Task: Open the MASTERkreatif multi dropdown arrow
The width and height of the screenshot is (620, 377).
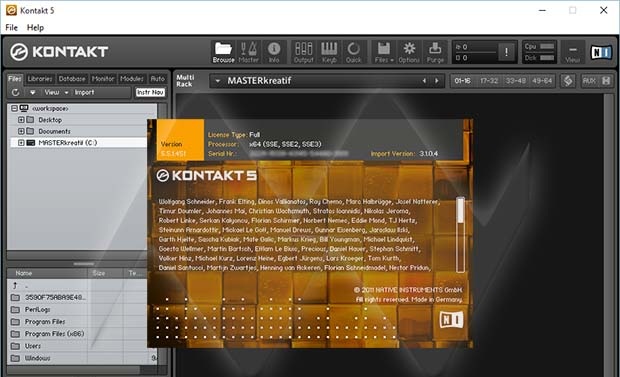Action: [x=217, y=81]
